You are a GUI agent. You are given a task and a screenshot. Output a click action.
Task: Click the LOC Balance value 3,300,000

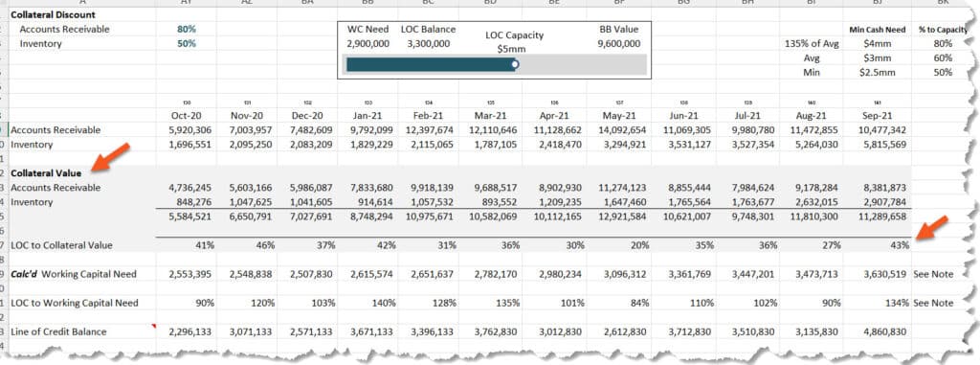click(x=428, y=44)
